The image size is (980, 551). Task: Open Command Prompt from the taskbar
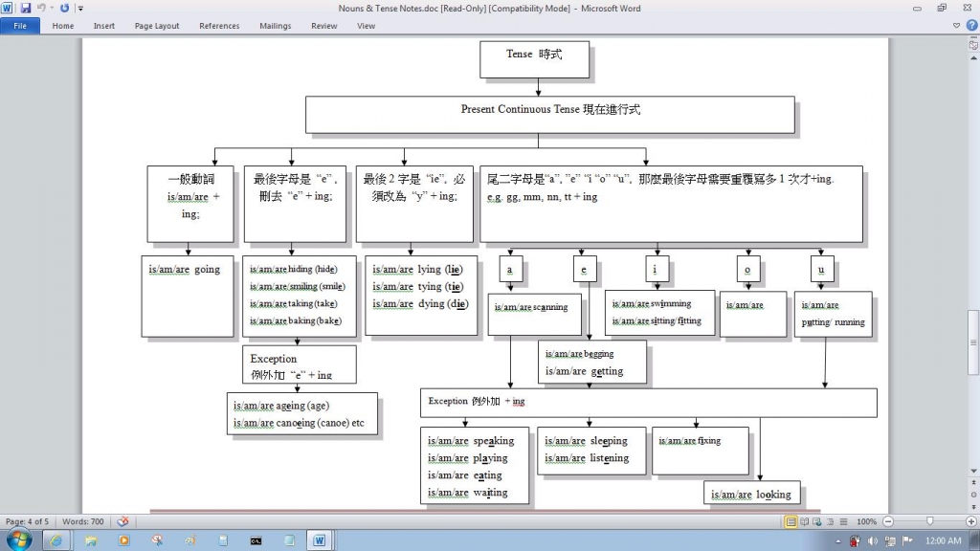256,540
